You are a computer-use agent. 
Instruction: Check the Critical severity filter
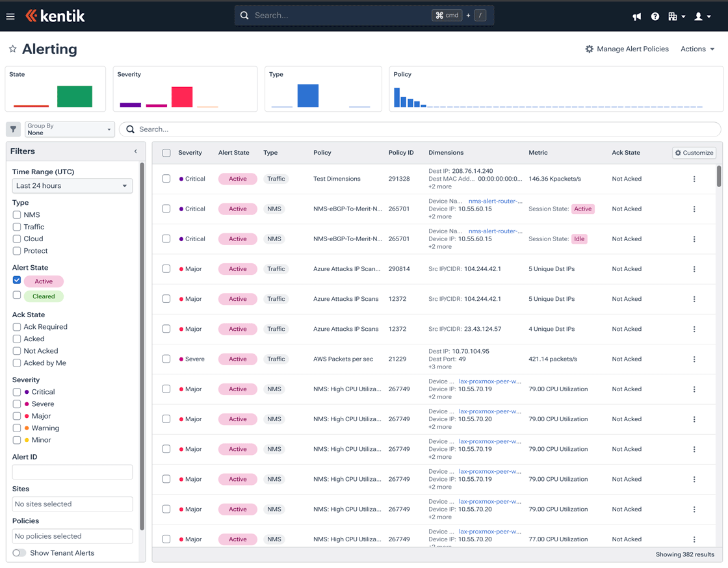pos(16,391)
